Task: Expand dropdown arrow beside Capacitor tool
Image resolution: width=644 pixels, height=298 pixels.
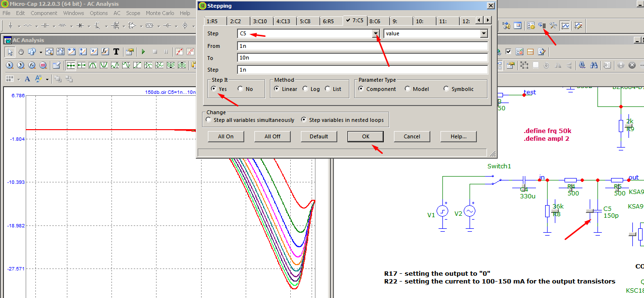Action: coord(54,26)
